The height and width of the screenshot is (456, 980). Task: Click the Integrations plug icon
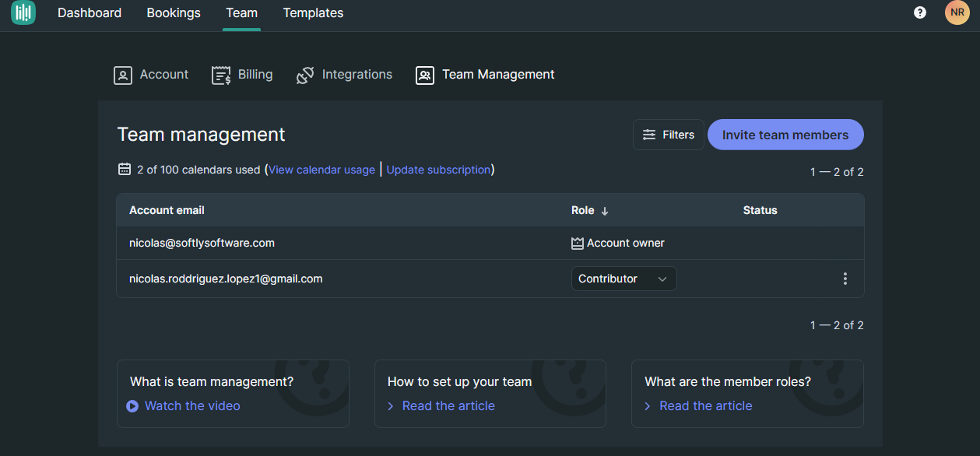(305, 75)
